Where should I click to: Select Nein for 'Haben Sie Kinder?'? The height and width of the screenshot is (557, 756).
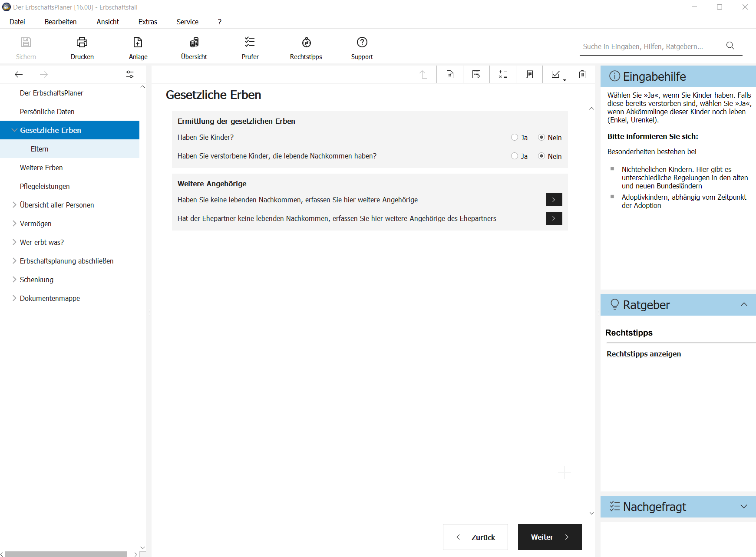pos(541,138)
